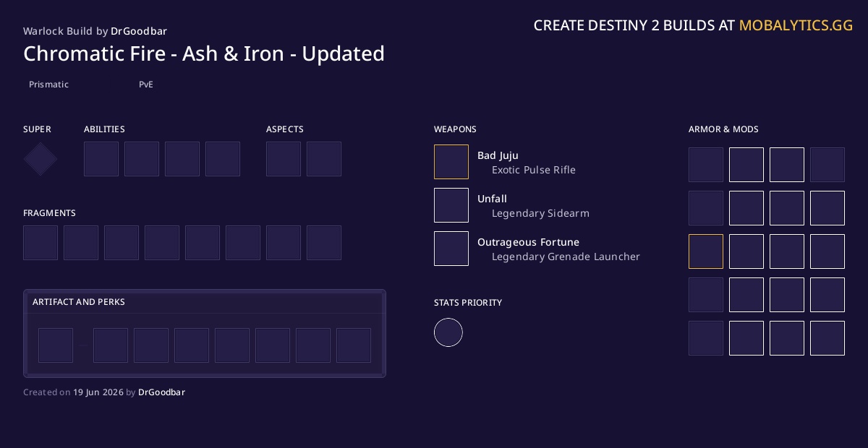Open the first Fragments slot
The image size is (868, 448).
click(x=41, y=243)
